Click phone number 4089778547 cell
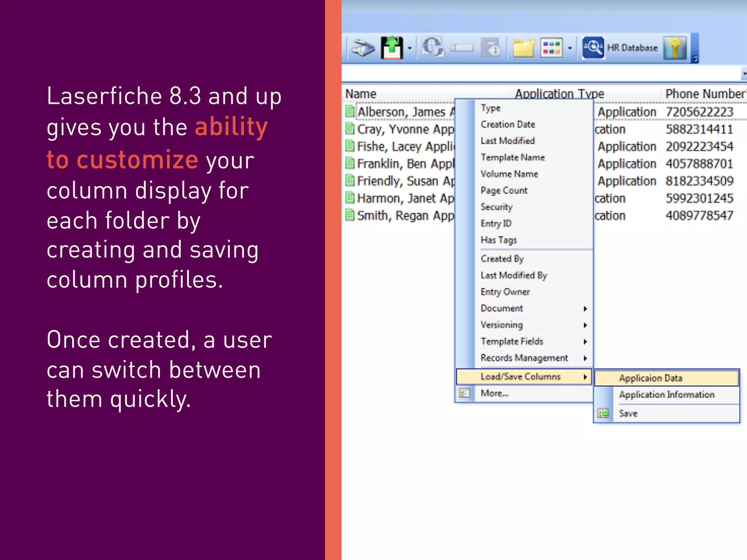 [699, 215]
